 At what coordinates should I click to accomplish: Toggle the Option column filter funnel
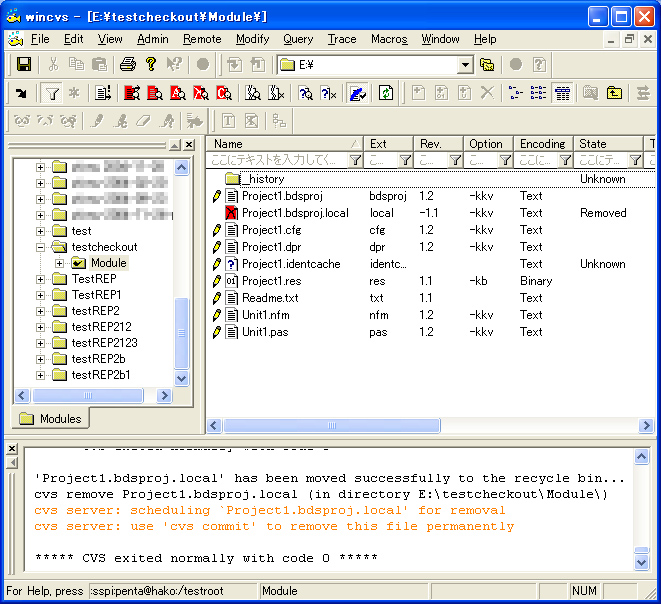(505, 160)
